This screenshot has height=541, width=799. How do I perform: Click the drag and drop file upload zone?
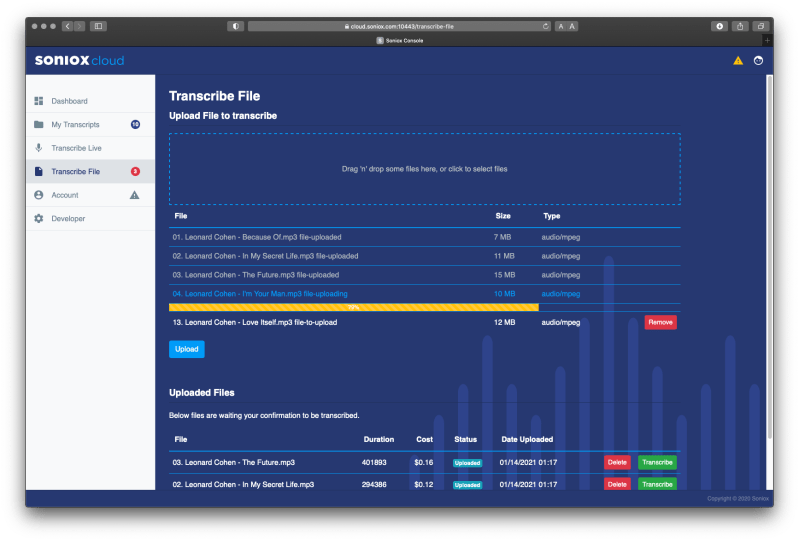pos(424,169)
